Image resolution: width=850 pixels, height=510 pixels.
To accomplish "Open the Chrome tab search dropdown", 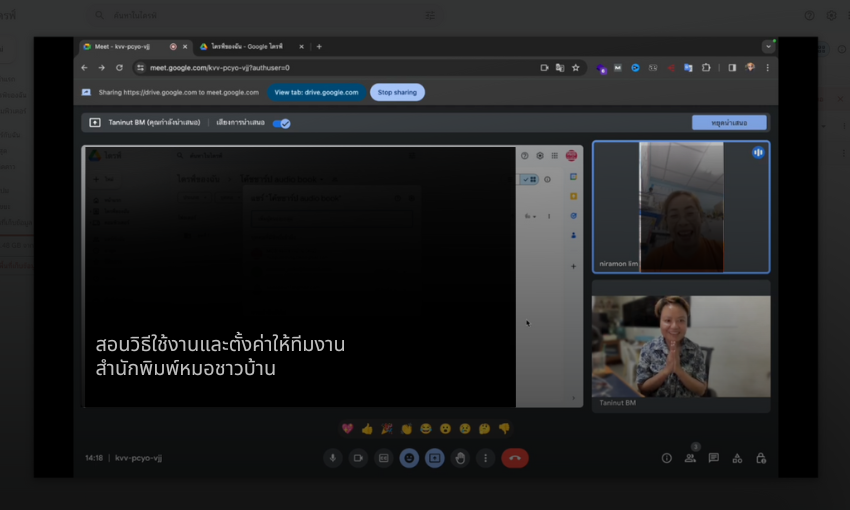I will pos(768,46).
